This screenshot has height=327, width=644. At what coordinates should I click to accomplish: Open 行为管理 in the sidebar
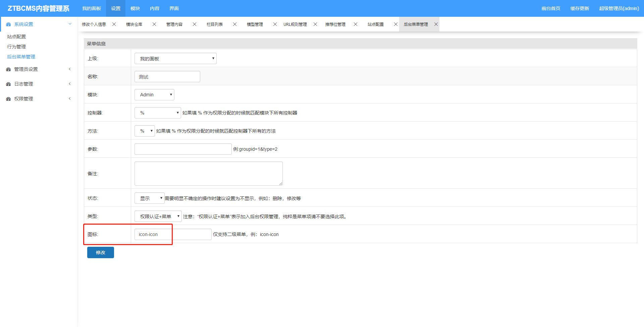(x=16, y=47)
